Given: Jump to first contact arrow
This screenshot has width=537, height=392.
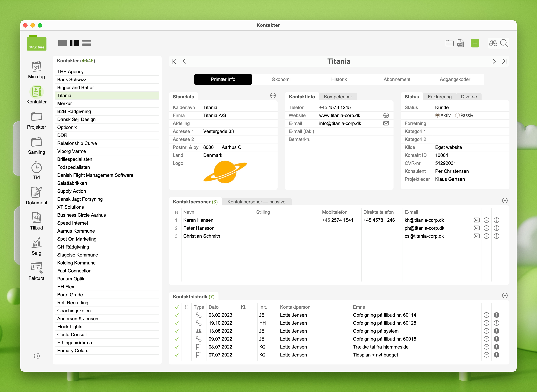Looking at the screenshot, I should [x=174, y=61].
